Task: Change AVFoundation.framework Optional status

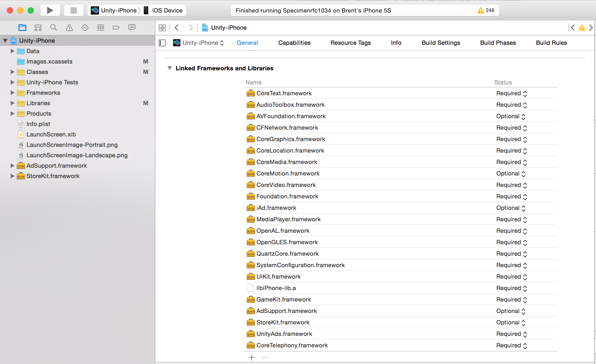Action: coord(511,116)
